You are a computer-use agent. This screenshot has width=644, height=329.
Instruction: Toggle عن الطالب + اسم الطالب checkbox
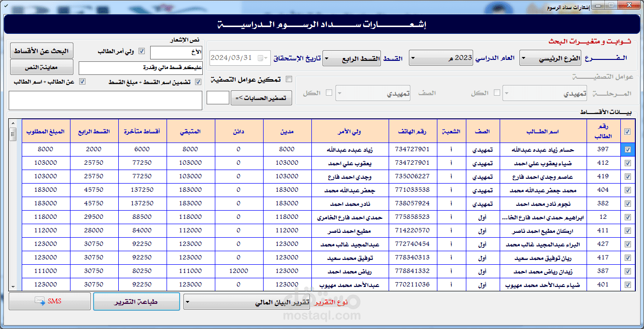[x=82, y=82]
